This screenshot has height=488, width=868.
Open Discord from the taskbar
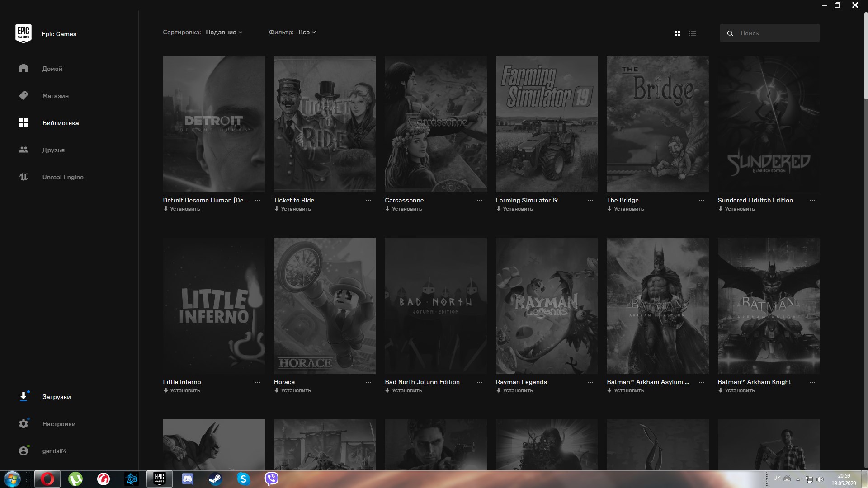tap(187, 479)
